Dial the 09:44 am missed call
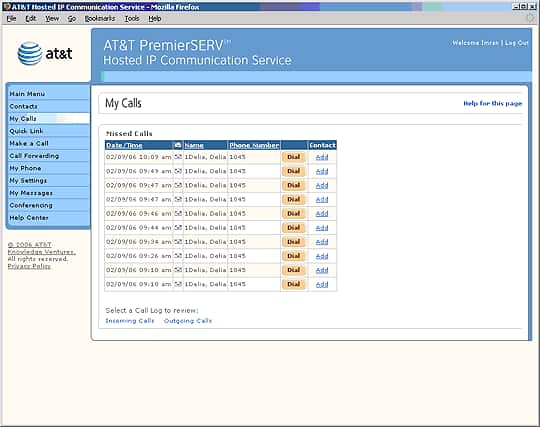Screen dimensions: 540x427 [x=294, y=228]
